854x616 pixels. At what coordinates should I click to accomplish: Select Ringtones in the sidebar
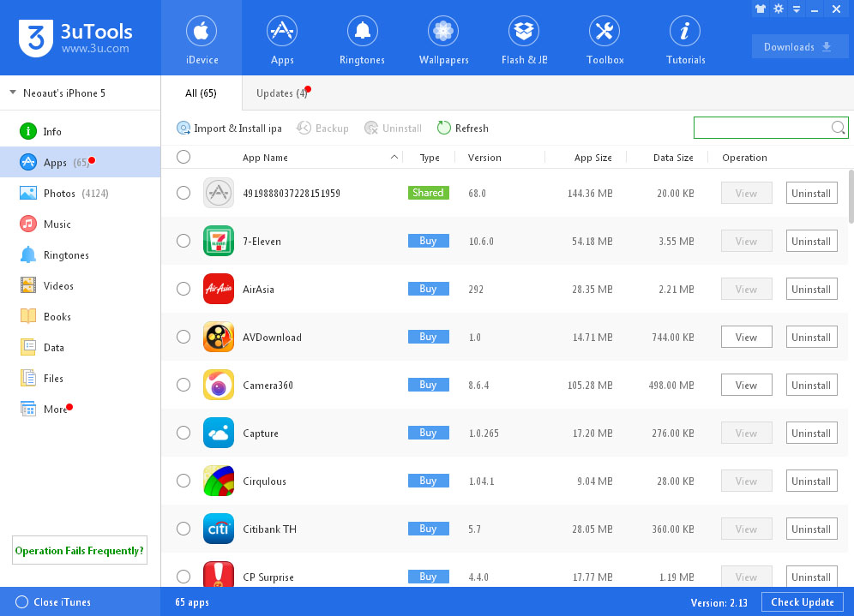[81, 254]
